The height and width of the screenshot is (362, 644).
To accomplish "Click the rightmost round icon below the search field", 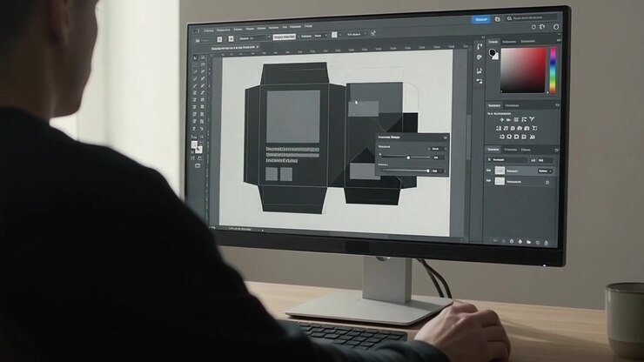I will (556, 27).
